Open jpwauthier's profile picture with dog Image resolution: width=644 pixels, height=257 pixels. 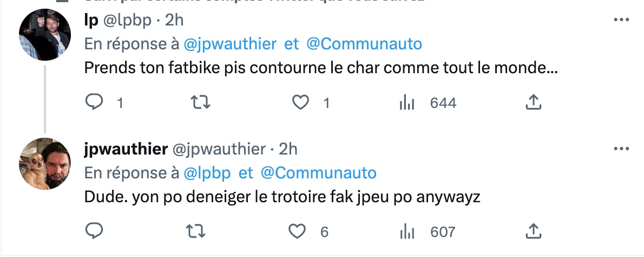(x=45, y=164)
